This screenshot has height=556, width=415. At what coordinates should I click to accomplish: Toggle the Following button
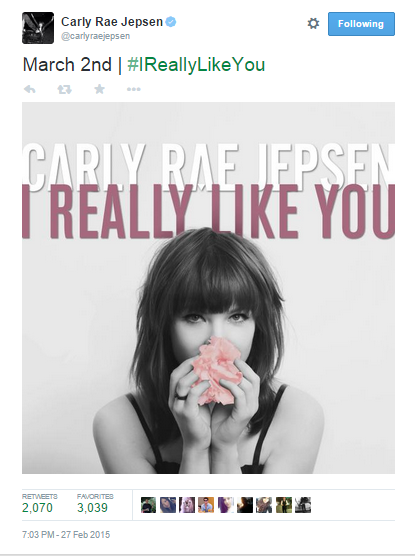(361, 24)
